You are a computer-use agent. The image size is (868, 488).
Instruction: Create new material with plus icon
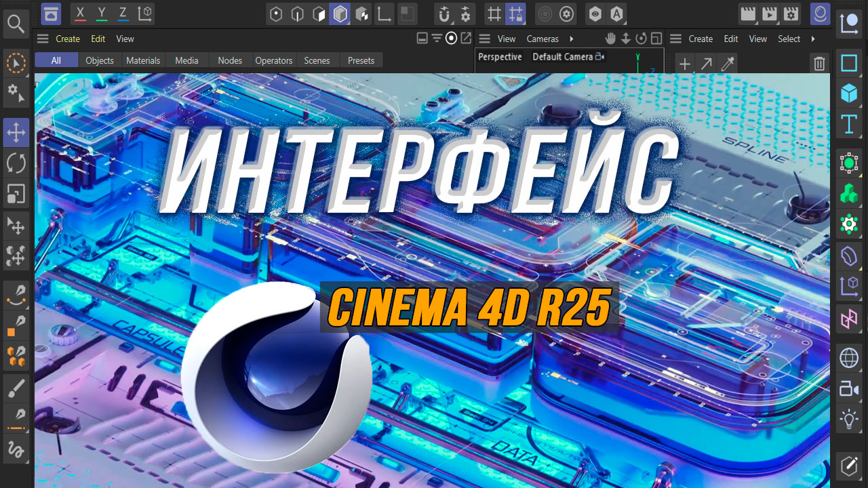[685, 64]
